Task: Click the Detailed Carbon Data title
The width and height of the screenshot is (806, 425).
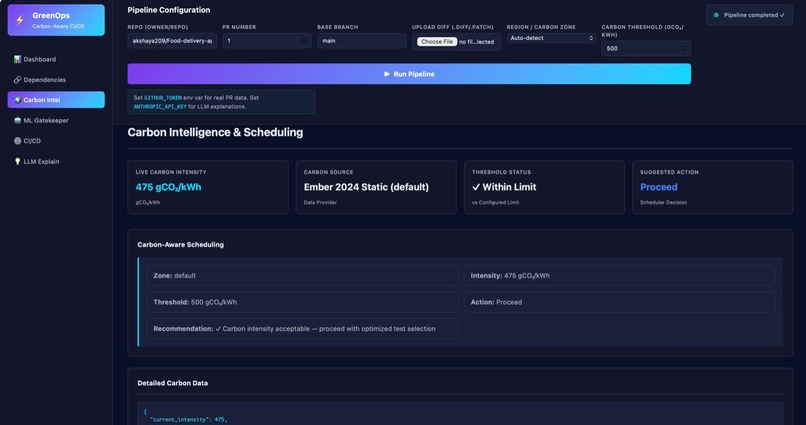Action: point(173,383)
